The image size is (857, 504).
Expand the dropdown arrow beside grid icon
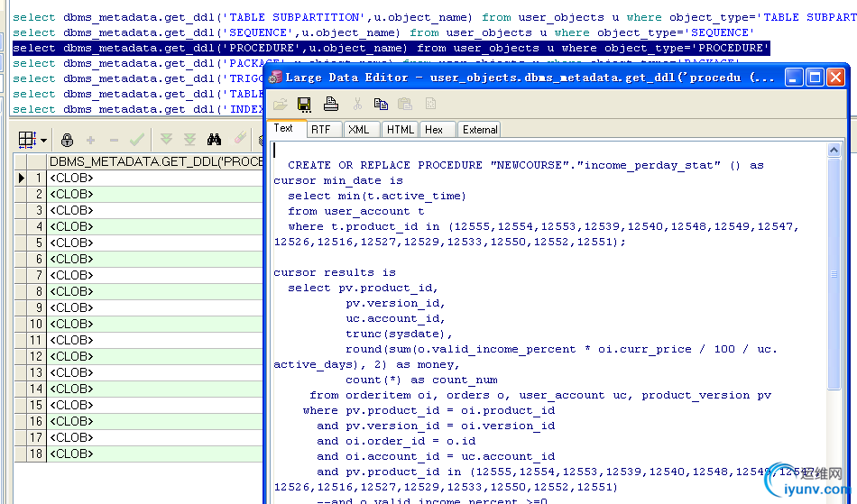point(43,141)
